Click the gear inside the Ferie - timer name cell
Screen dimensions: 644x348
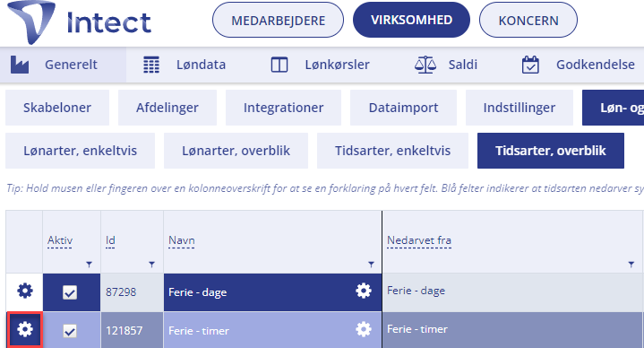(x=364, y=329)
